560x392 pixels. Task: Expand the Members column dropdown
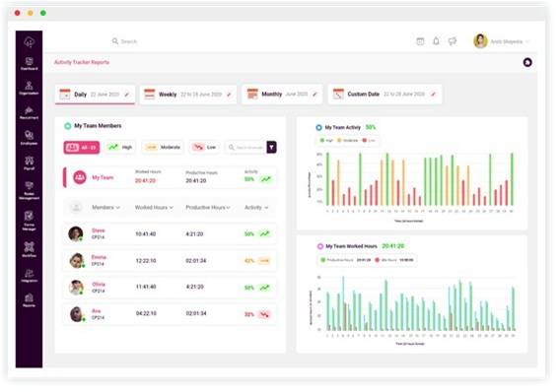(105, 207)
